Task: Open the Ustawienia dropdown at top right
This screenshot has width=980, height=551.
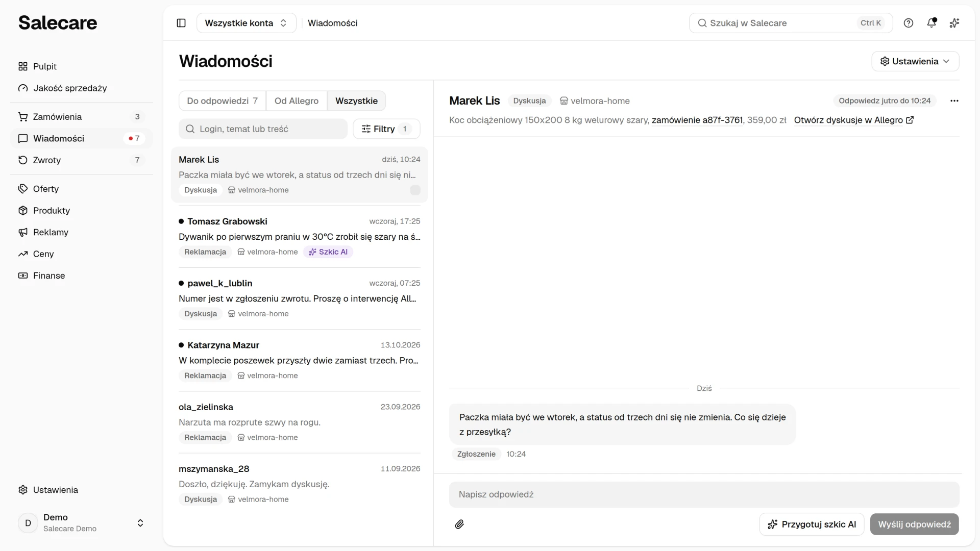Action: 915,61
